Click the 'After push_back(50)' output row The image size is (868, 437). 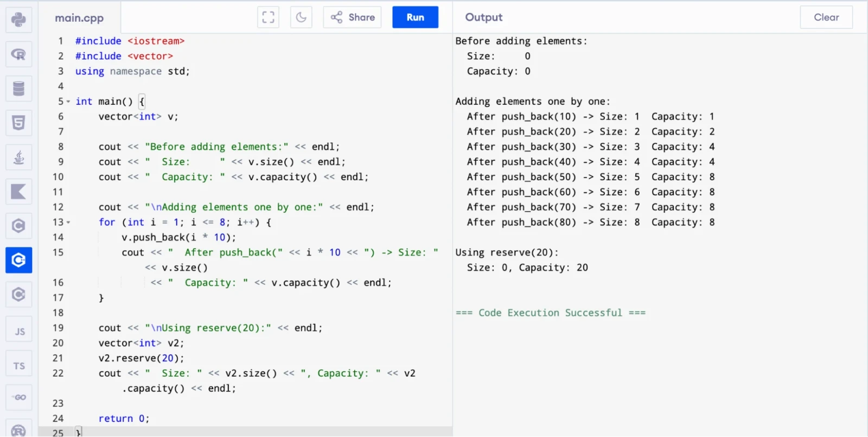click(x=591, y=177)
